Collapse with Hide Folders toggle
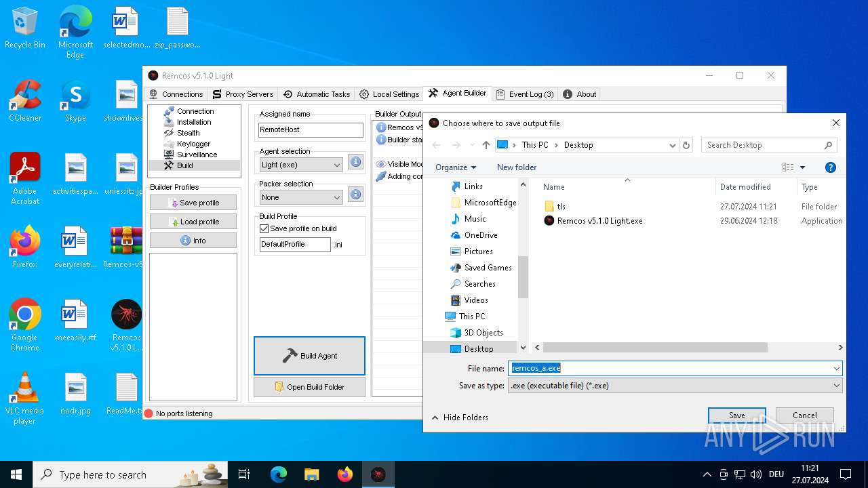 tap(460, 418)
